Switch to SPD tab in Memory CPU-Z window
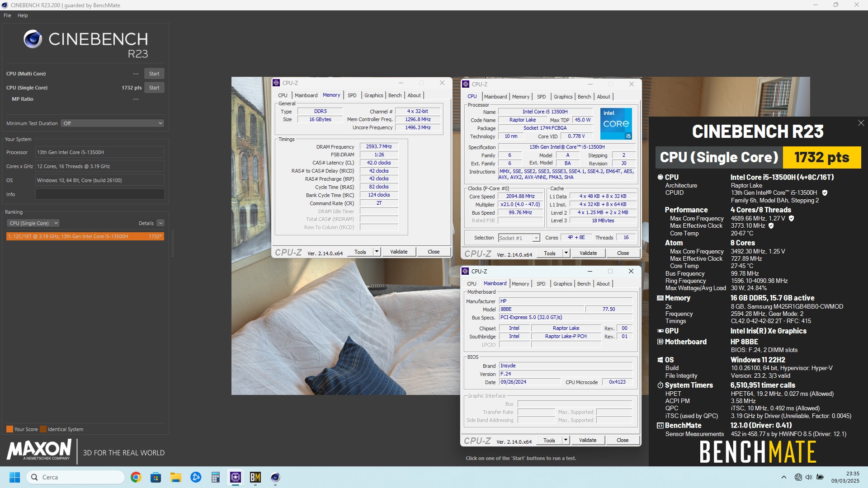868x488 pixels. (x=352, y=95)
